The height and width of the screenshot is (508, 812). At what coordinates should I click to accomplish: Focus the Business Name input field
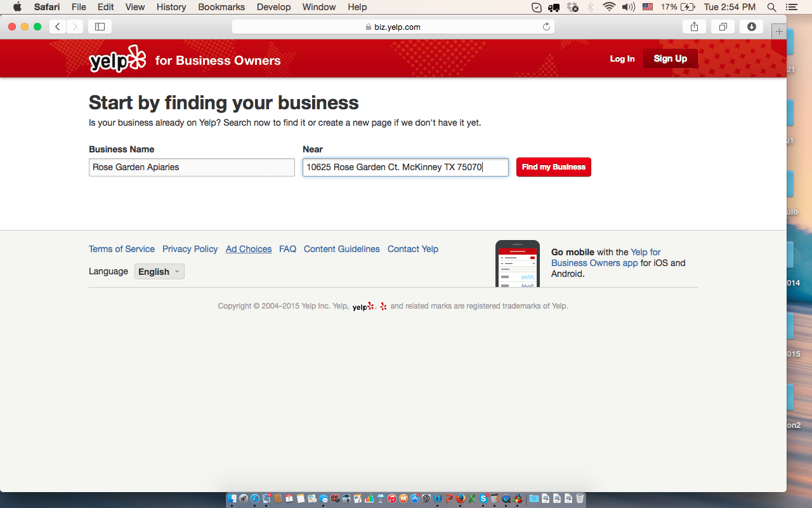point(192,167)
